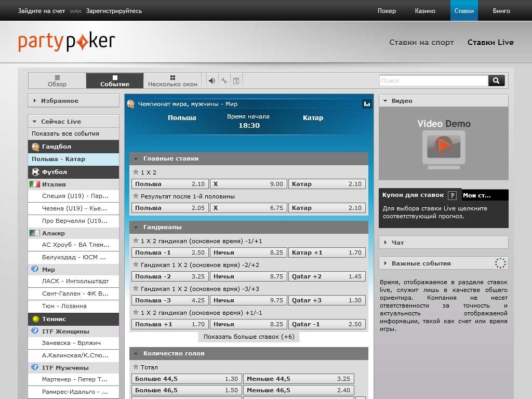
Task: Click the sound speaker icon in toolbar
Action: 211,81
